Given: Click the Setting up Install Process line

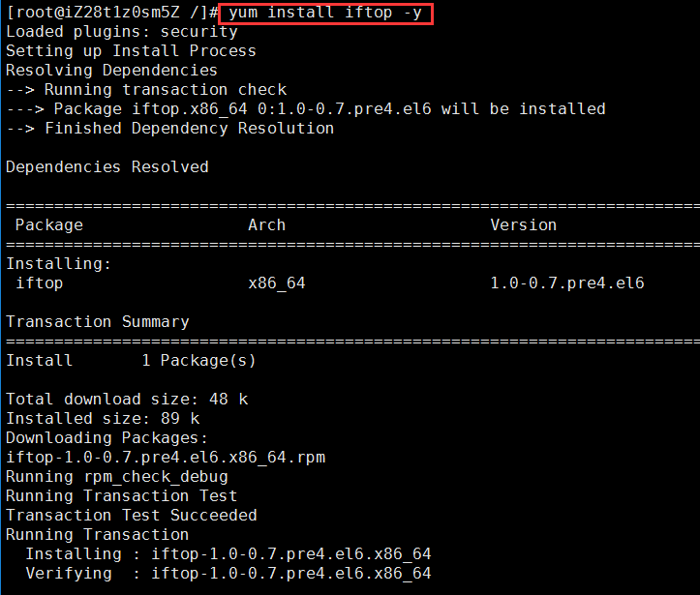Looking at the screenshot, I should click(131, 51).
